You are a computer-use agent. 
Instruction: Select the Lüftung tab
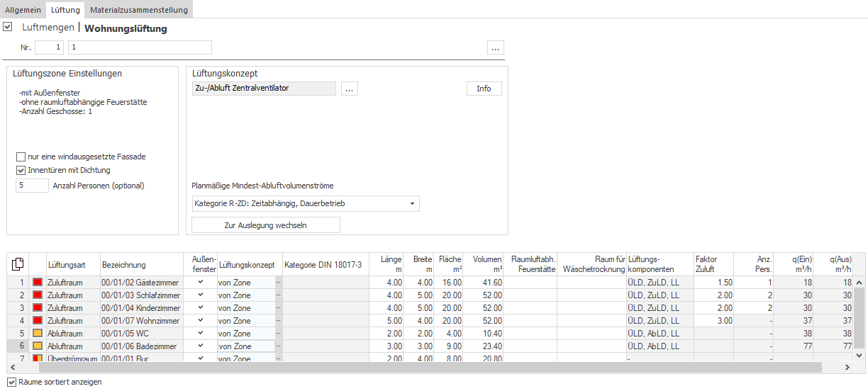click(65, 10)
